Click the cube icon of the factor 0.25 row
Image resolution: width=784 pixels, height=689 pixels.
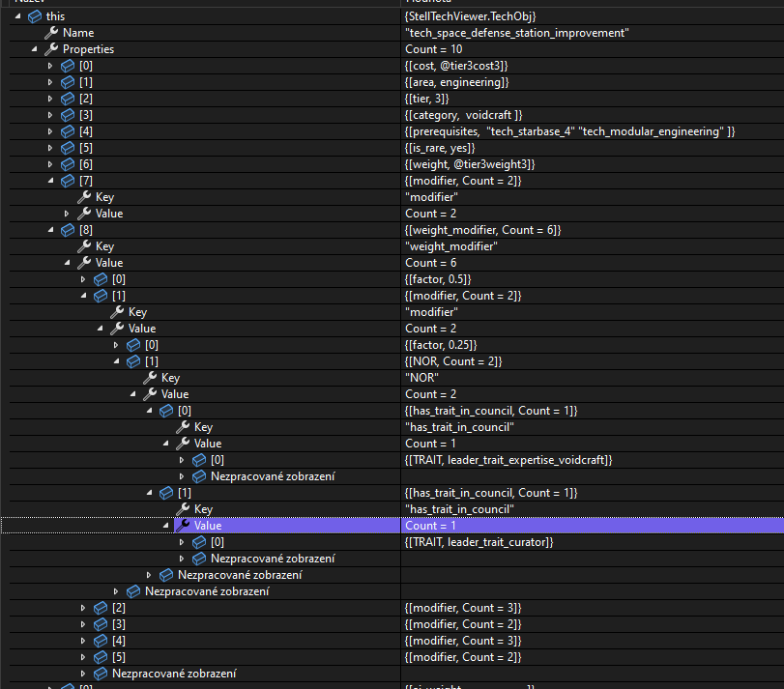click(133, 345)
